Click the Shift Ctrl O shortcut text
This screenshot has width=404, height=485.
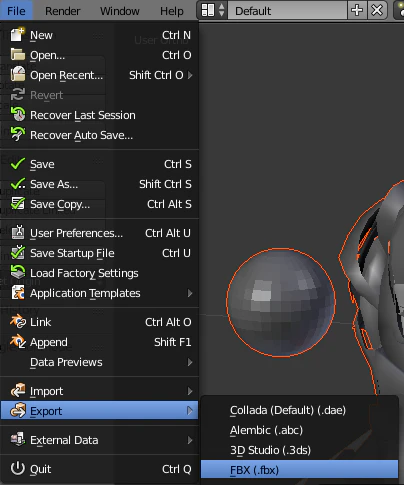[x=156, y=75]
